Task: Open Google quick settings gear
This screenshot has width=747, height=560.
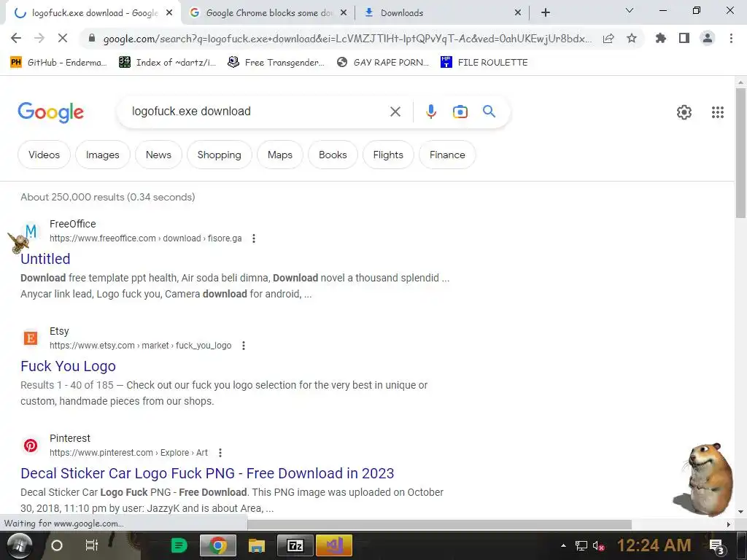Action: [684, 112]
